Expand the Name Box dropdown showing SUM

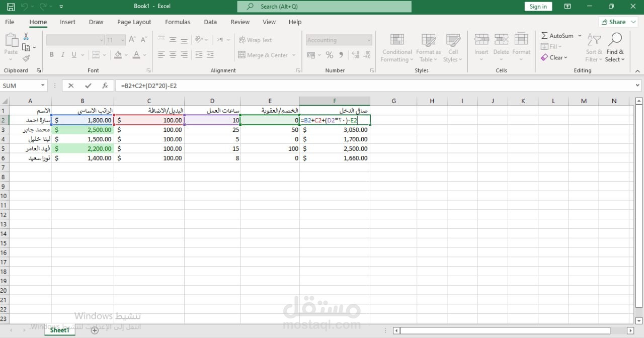coord(43,86)
